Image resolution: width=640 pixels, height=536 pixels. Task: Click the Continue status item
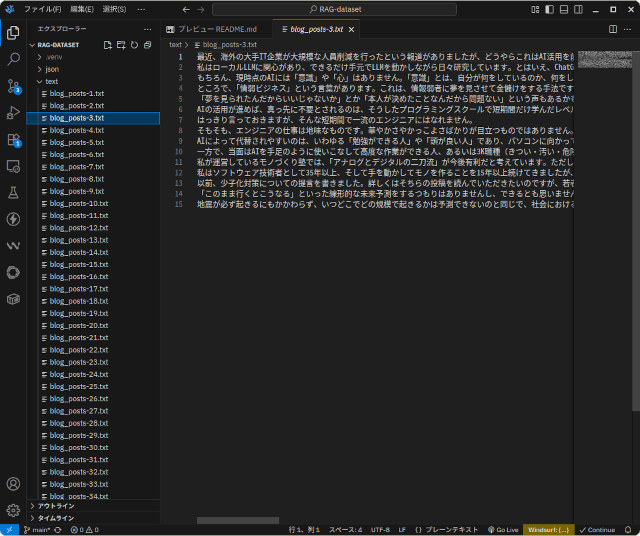(597, 530)
